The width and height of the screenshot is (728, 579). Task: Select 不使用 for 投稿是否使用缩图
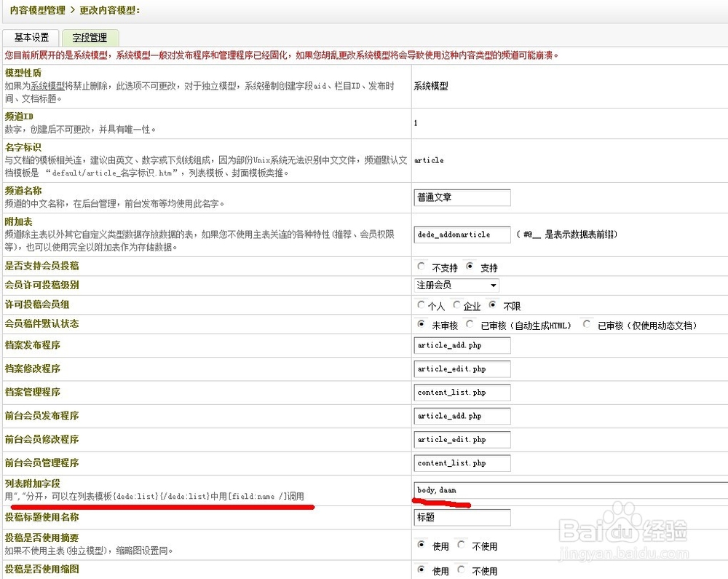(x=459, y=570)
